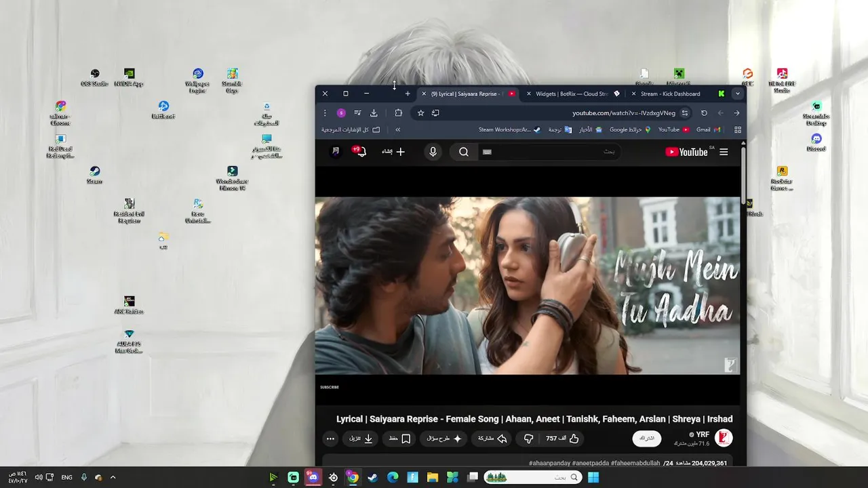Open the Chrome profile avatar
Image resolution: width=868 pixels, height=488 pixels.
341,113
